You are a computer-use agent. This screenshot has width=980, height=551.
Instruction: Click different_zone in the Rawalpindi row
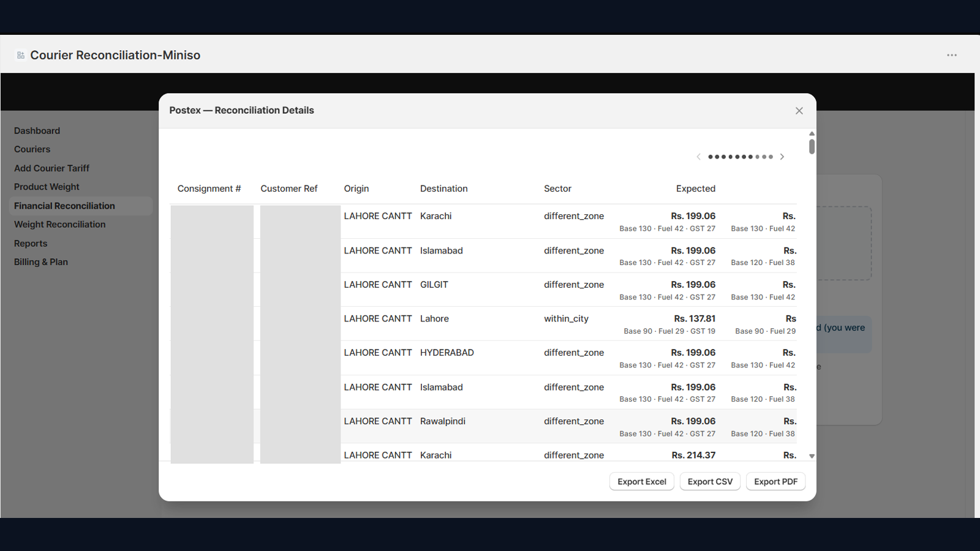click(574, 421)
